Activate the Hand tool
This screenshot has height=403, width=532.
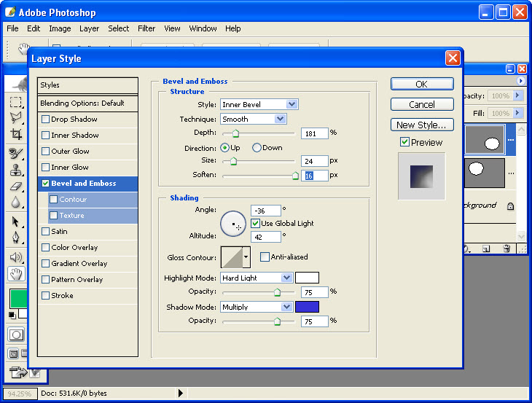pos(16,273)
